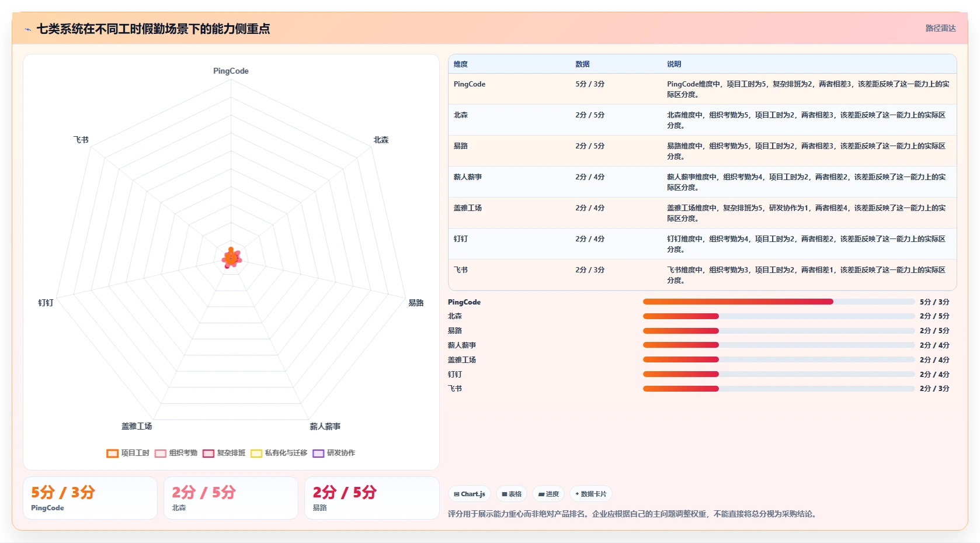Click the 2分 / 3分 value in 飞书 table row

(590, 270)
